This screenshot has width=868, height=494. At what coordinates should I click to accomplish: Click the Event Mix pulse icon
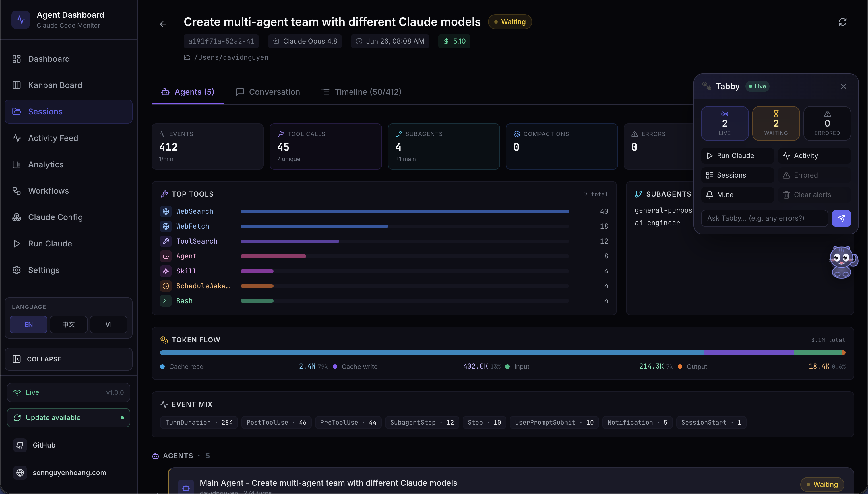(x=164, y=404)
